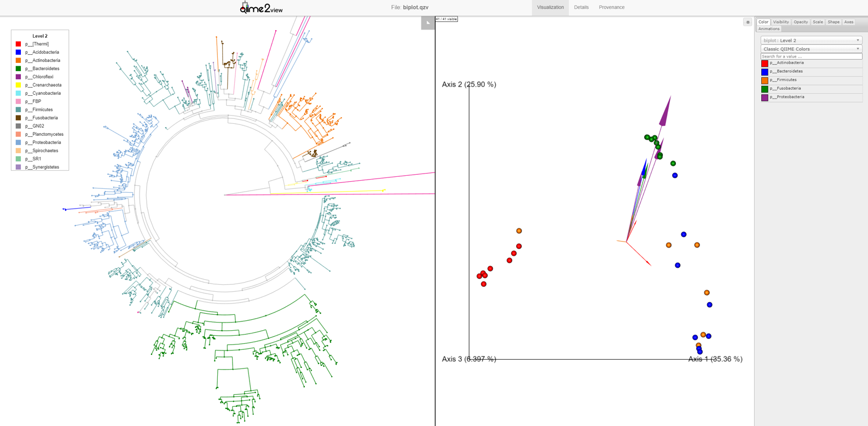This screenshot has height=426, width=868.
Task: Select the p__Proteobacteria row in color list
Action: pos(811,97)
